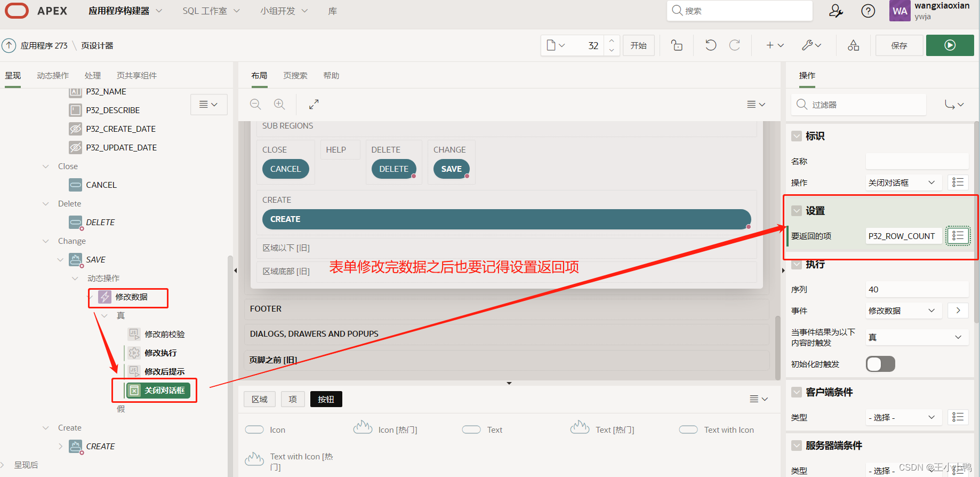Toggle the 初始化时触发 switch

880,364
